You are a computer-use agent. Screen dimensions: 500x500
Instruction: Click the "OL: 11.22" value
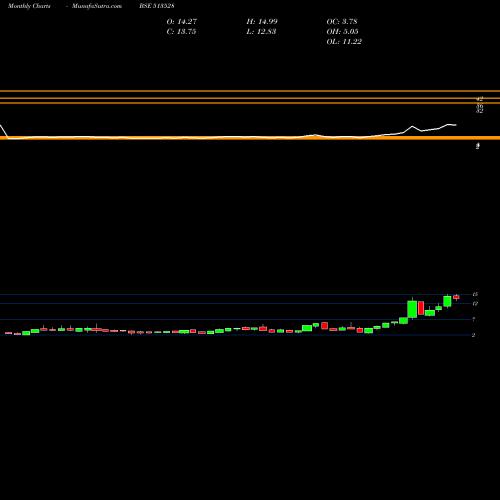tap(344, 41)
